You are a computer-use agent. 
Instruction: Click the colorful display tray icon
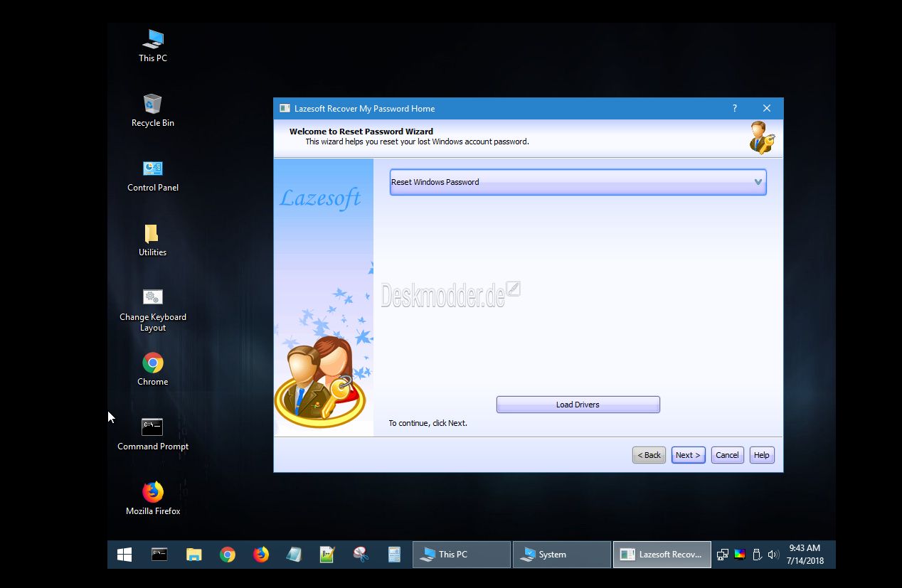(x=740, y=555)
